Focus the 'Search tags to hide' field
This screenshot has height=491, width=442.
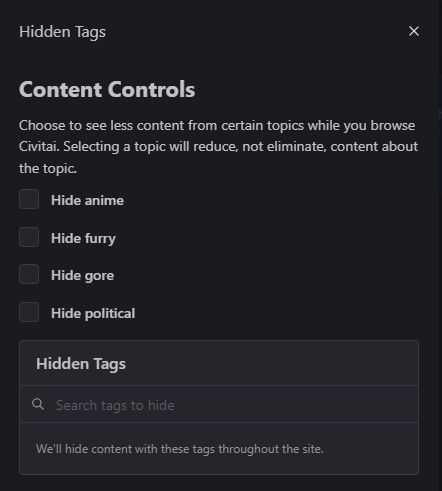[219, 404]
